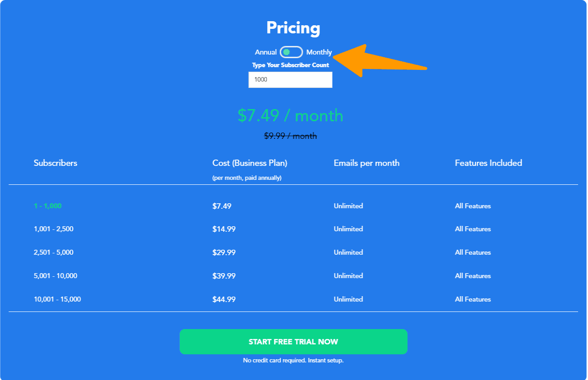Click the green $7.49 / month price
588x380 pixels.
(290, 116)
